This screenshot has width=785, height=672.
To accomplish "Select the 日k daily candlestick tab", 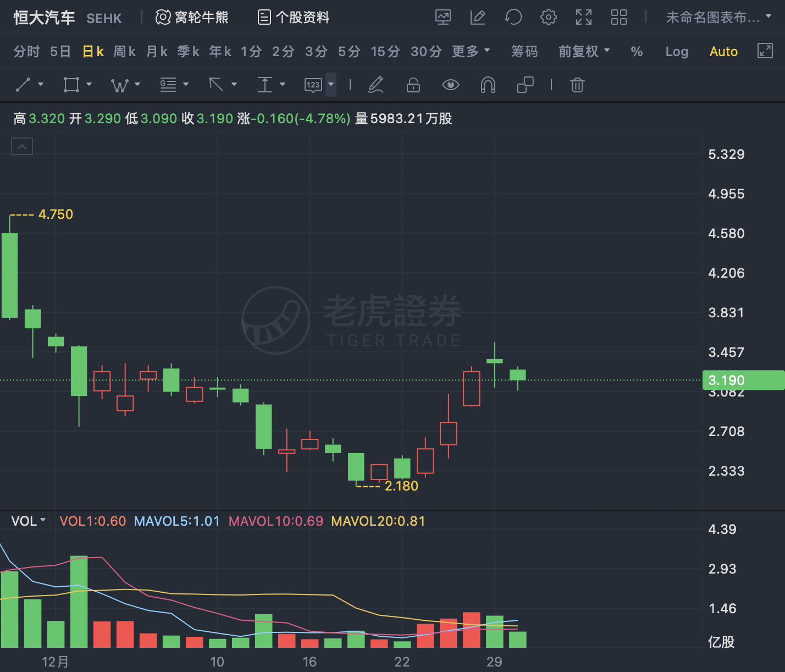I will [x=93, y=52].
